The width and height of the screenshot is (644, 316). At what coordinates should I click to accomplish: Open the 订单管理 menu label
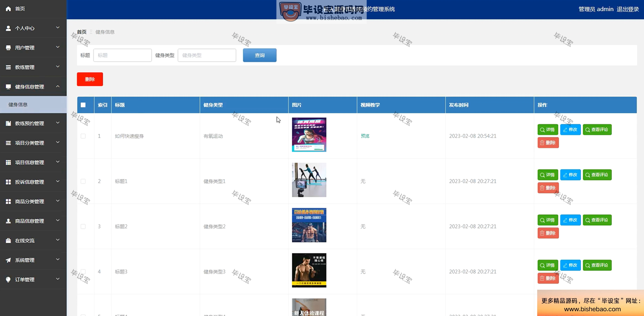coord(25,279)
